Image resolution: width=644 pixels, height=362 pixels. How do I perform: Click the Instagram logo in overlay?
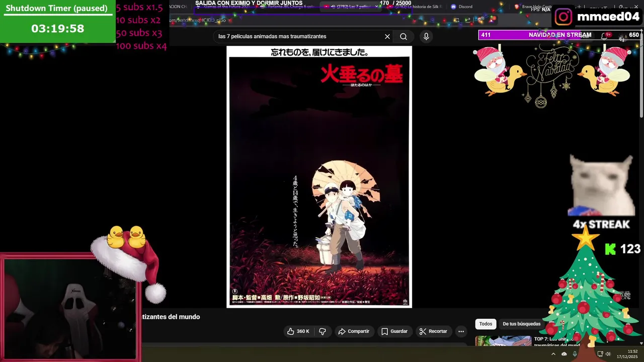coord(563,17)
